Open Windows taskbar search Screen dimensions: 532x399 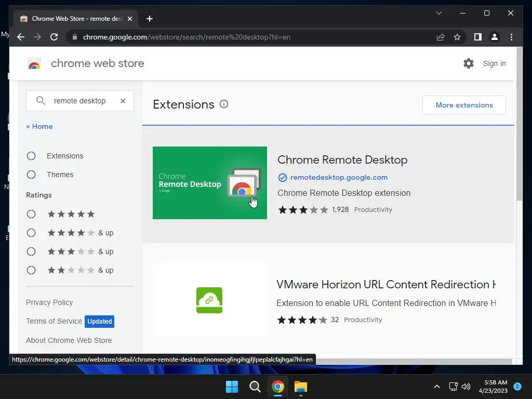click(x=255, y=387)
